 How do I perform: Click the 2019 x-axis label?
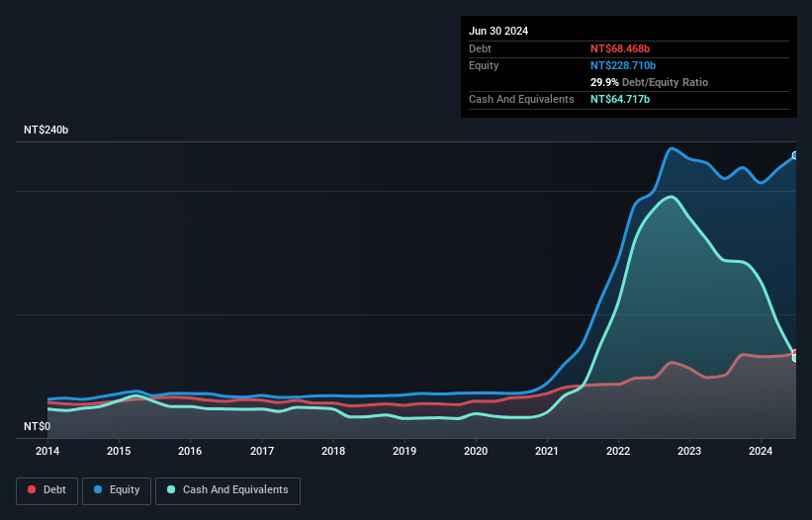click(x=405, y=451)
